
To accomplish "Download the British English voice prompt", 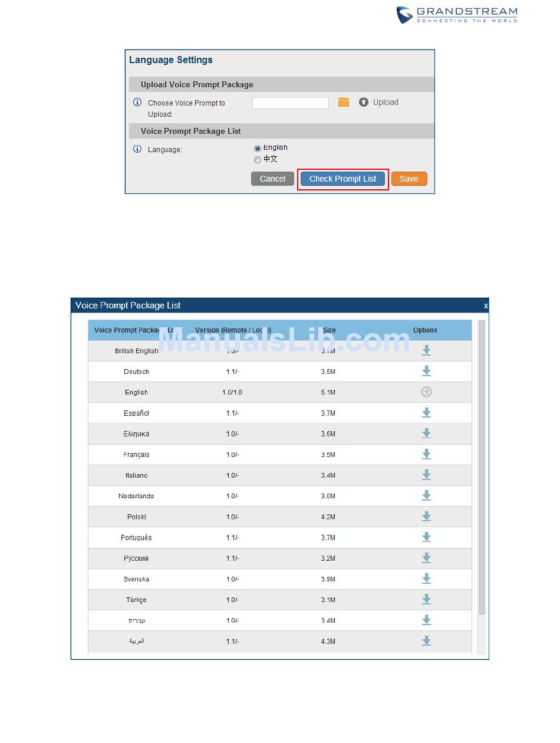I will (x=426, y=351).
